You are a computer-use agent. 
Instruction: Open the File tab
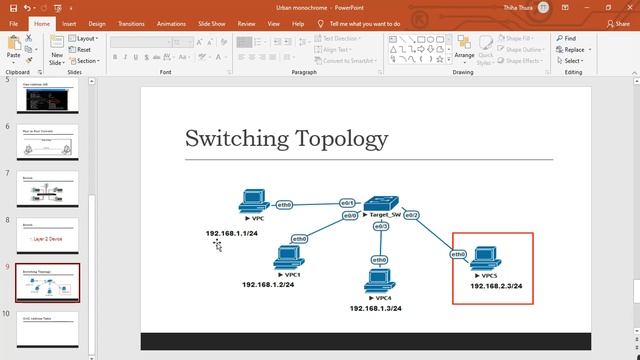(x=13, y=24)
